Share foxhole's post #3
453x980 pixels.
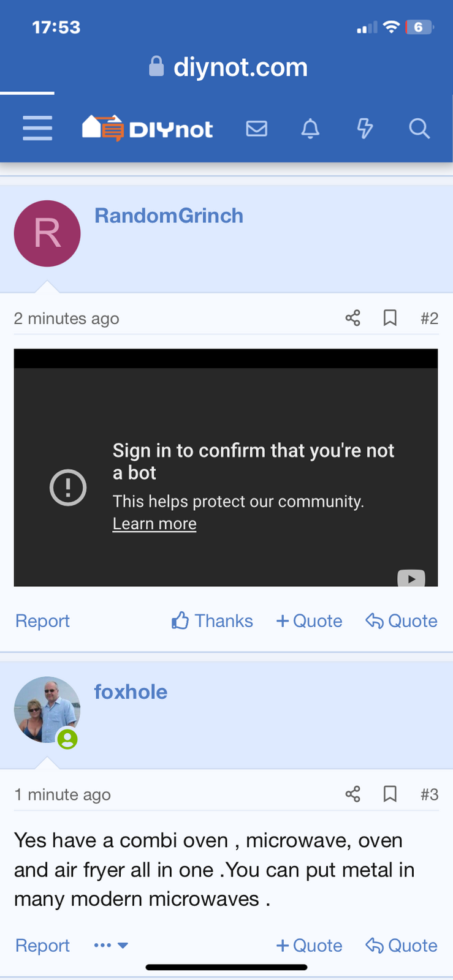tap(352, 794)
